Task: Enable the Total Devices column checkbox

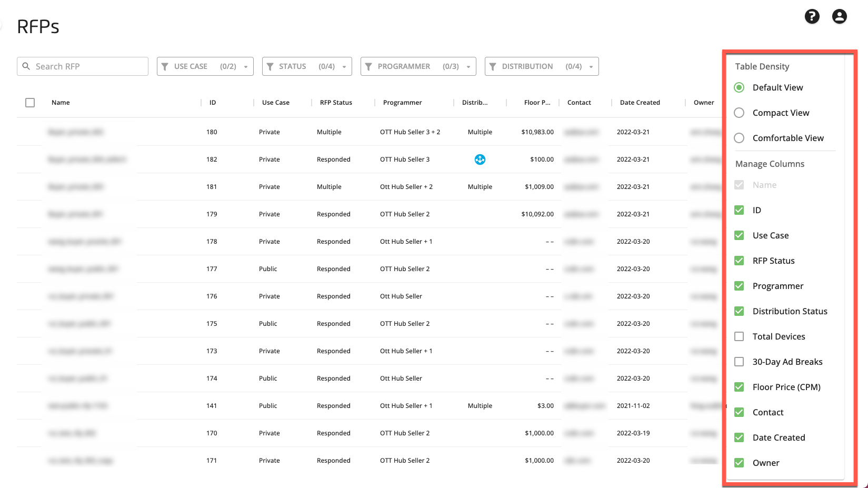Action: click(739, 336)
